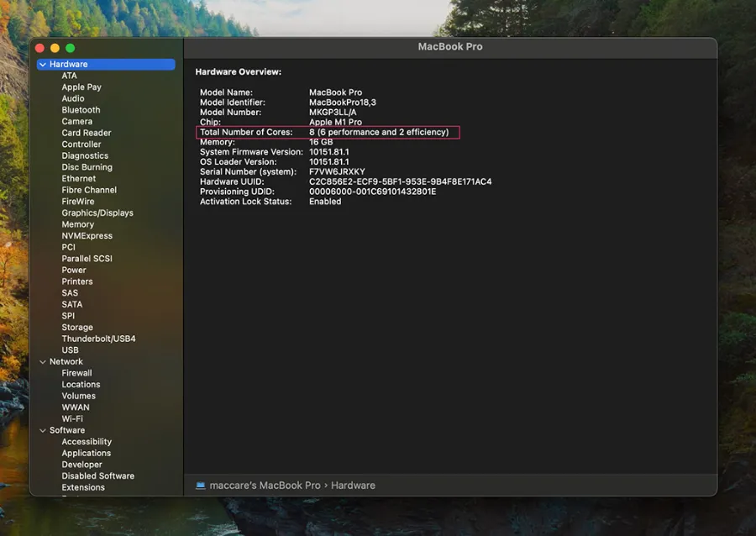
Task: Select Printers in sidebar
Action: click(77, 281)
